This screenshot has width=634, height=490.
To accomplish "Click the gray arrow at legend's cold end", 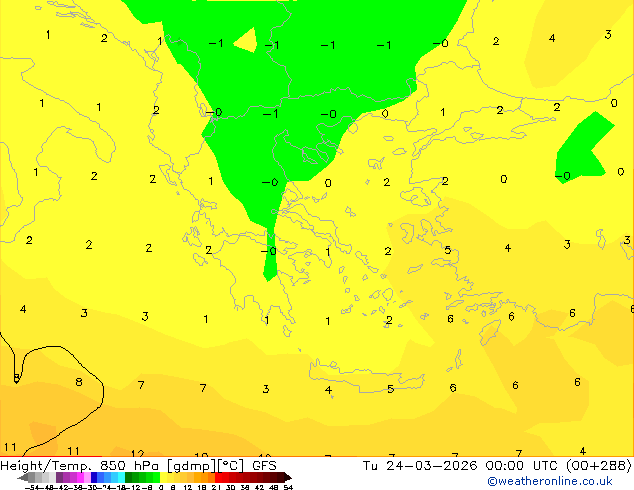I will [23, 478].
